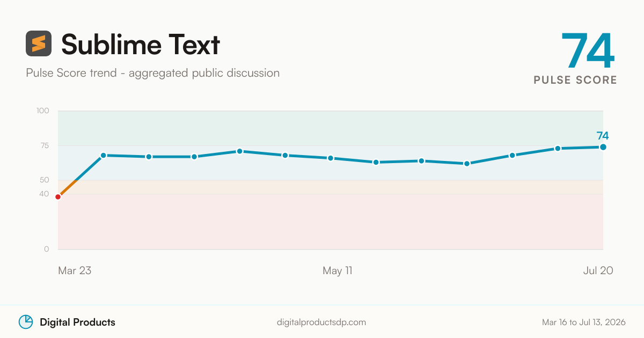Click the large 74 Pulse Score number
Image resolution: width=644 pixels, height=338 pixels.
coord(588,52)
